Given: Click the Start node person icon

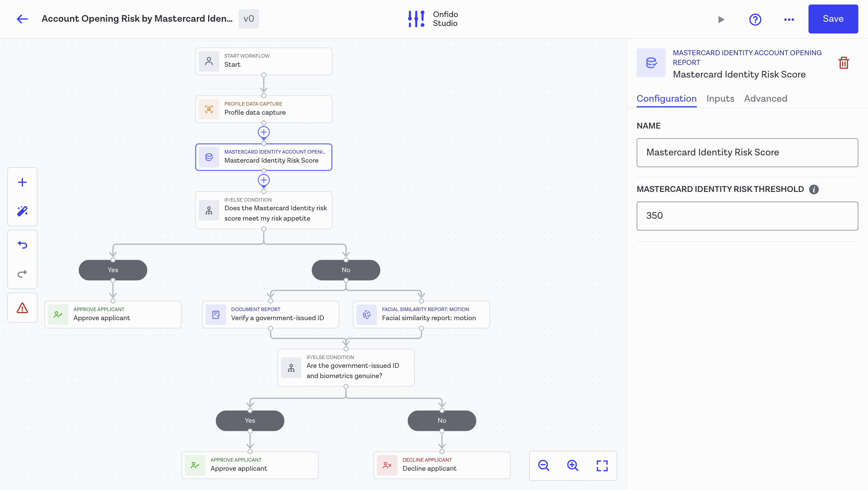Looking at the screenshot, I should click(209, 61).
